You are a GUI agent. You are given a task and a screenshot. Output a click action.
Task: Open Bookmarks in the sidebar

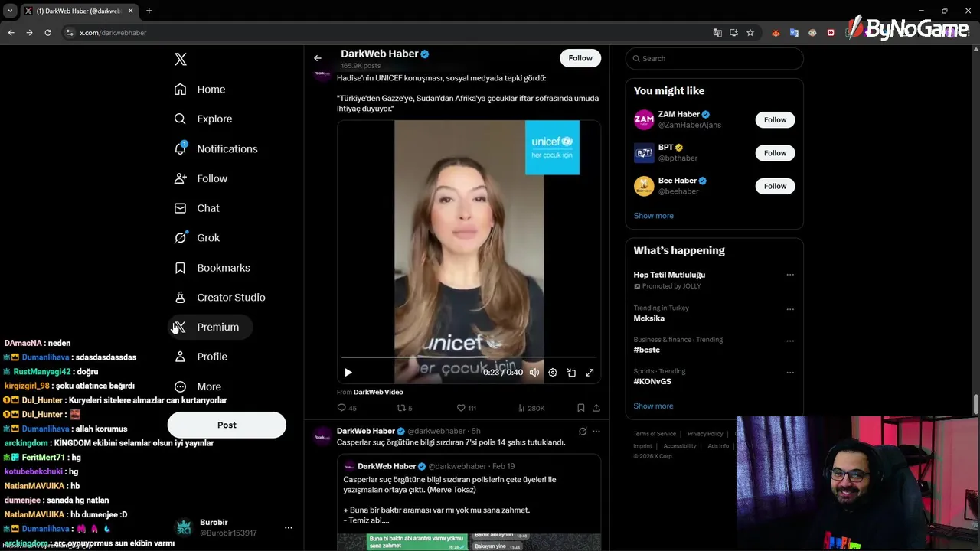point(212,268)
